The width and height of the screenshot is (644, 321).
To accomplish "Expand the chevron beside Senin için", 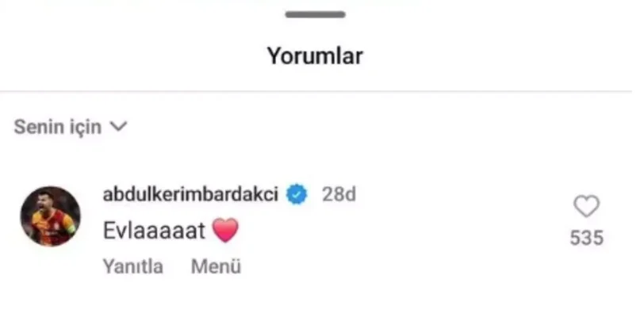I will pos(118,127).
